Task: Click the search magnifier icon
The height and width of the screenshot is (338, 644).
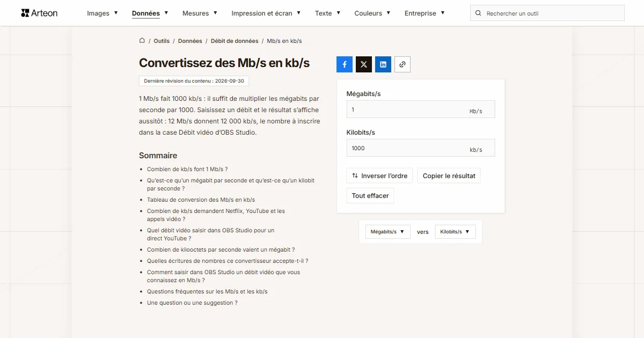Action: point(478,13)
